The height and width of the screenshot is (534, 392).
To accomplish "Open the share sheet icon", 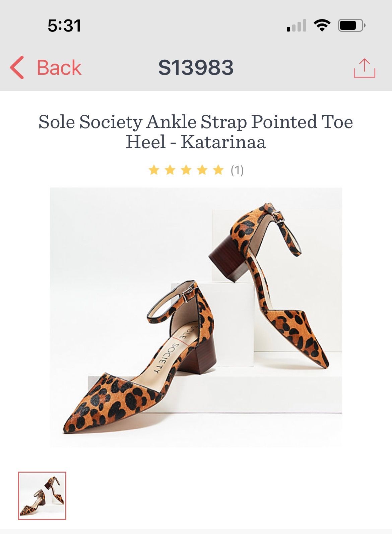I will [364, 68].
